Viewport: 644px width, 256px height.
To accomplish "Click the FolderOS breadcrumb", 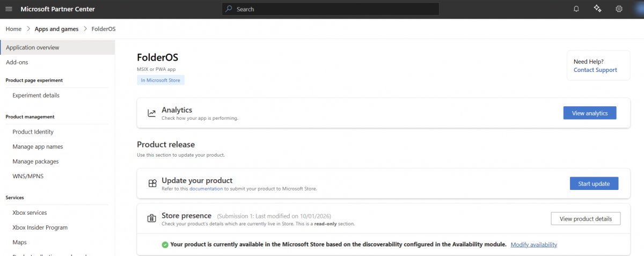I will [x=104, y=29].
